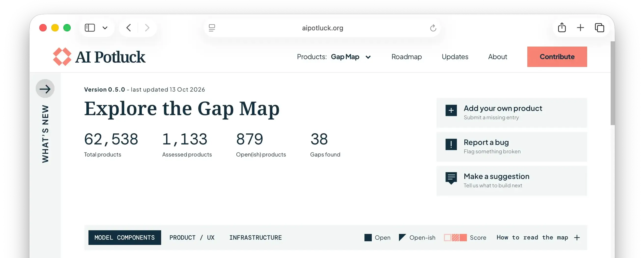This screenshot has width=644, height=258.
Task: Expand How to read the map
Action: click(x=538, y=237)
